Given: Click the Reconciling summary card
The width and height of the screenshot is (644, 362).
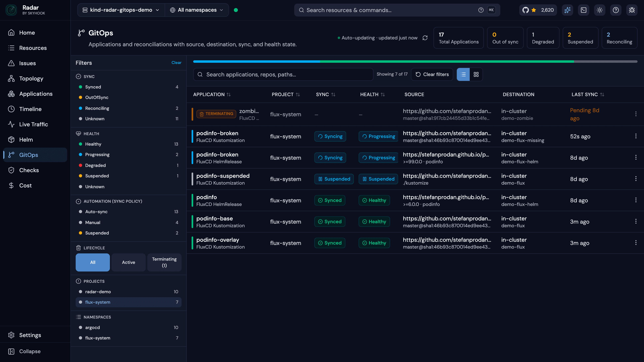Looking at the screenshot, I should (x=619, y=38).
